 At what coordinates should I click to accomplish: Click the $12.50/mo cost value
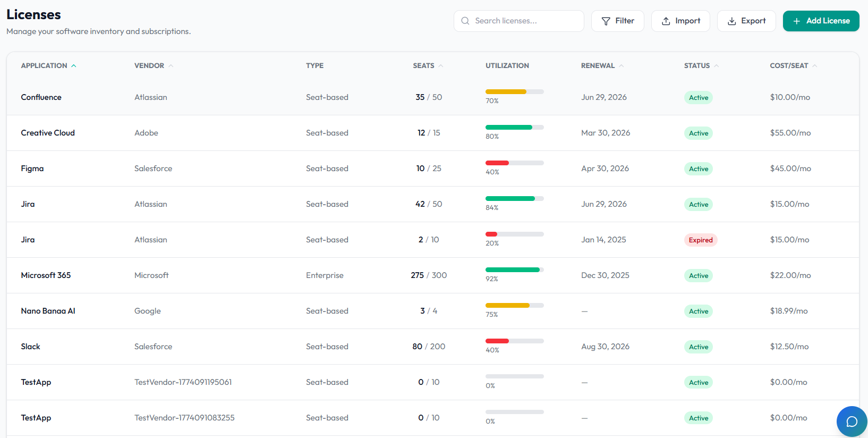[789, 347]
